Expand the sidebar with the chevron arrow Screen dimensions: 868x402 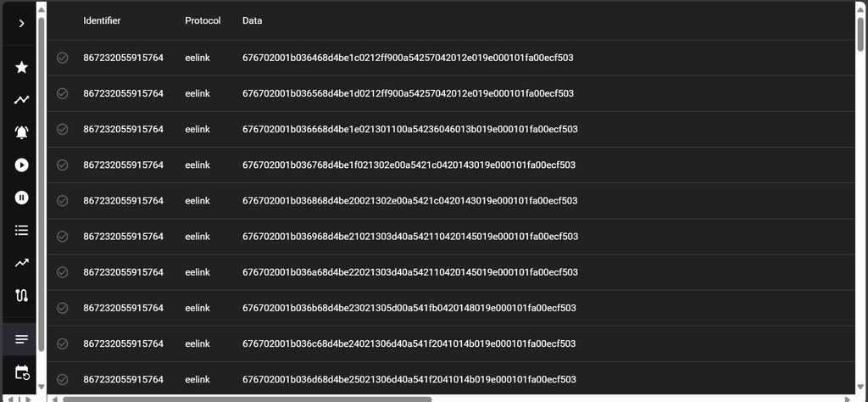click(x=22, y=24)
